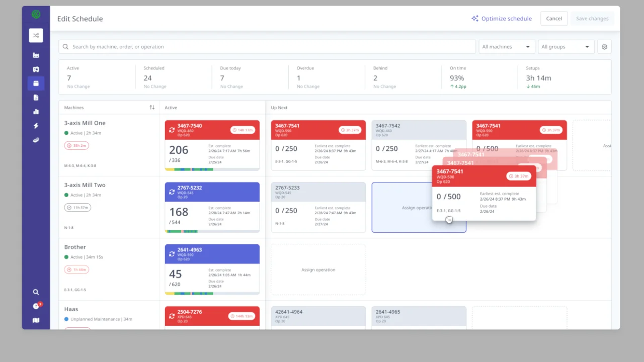
Task: Click the search magnifier in sidebar bottom
Action: point(36,292)
